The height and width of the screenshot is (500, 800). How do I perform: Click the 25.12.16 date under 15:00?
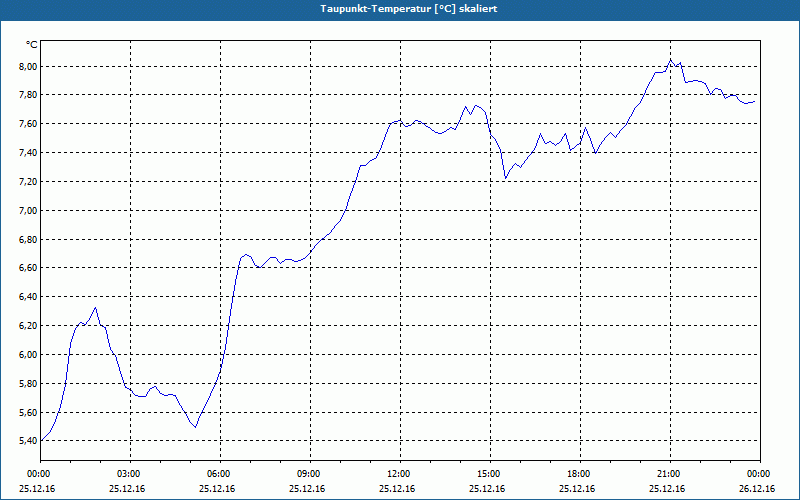pyautogui.click(x=487, y=489)
